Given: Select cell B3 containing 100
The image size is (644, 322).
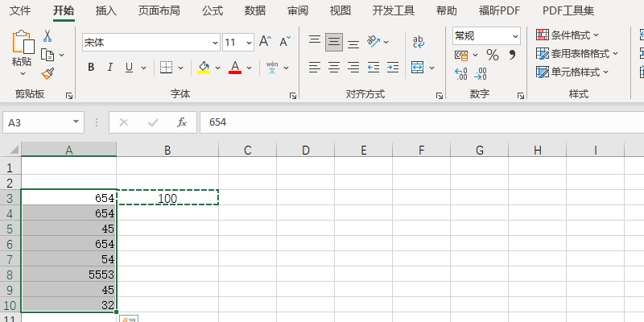Looking at the screenshot, I should point(167,197).
